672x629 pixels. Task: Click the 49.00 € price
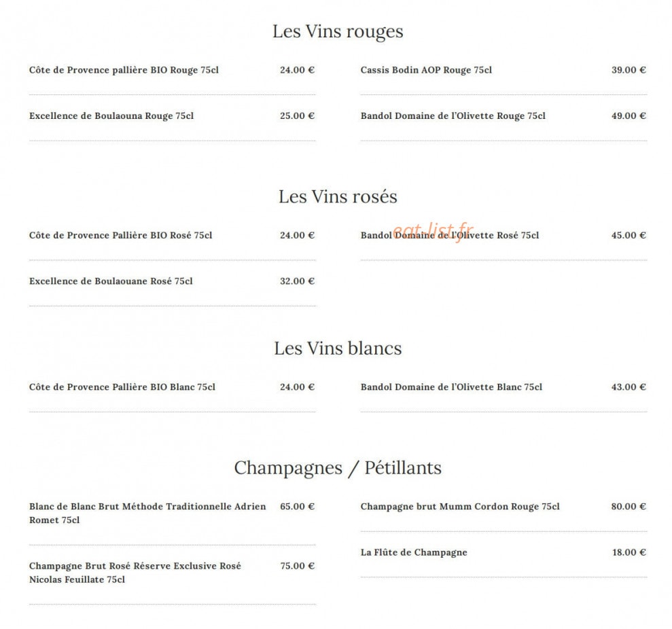point(629,115)
